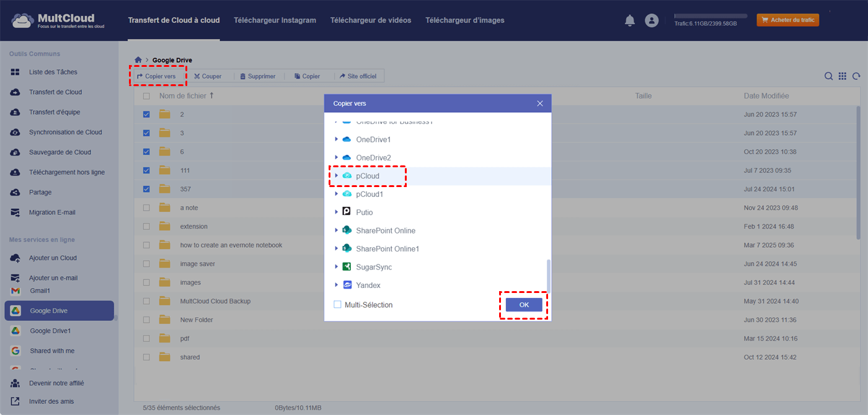
Task: Open Transfert de Cloud à cloud tab
Action: click(x=174, y=20)
